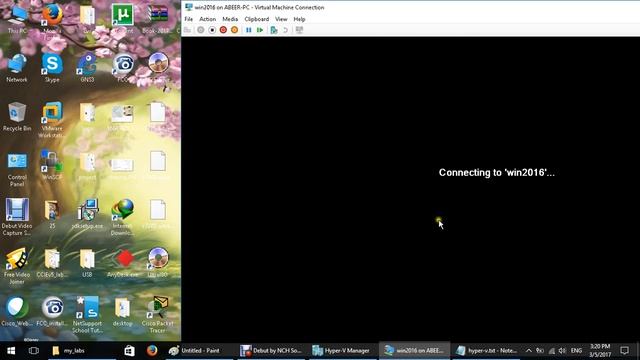Pause the virtual machine via toolbar
This screenshot has height=360, width=640.
249,30
